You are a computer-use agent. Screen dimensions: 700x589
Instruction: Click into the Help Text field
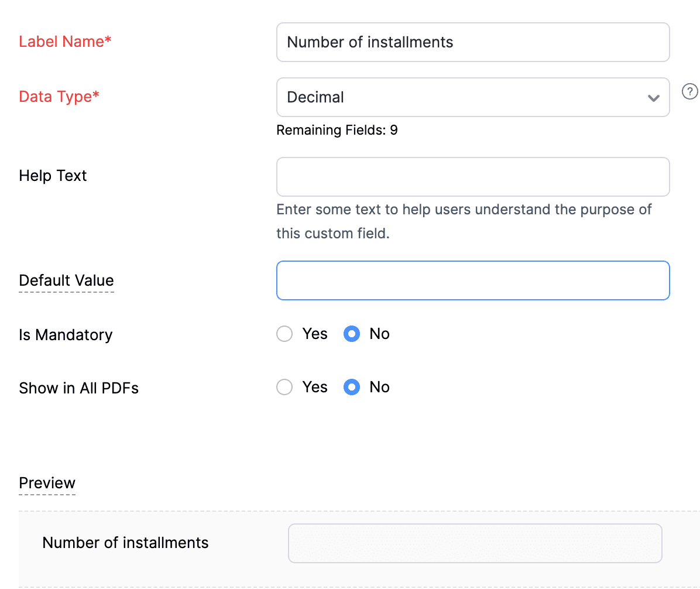(473, 177)
